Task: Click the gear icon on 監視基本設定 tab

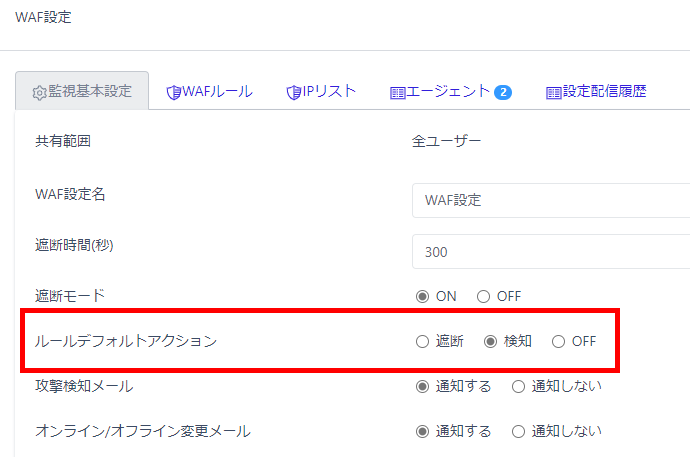Action: [x=40, y=92]
